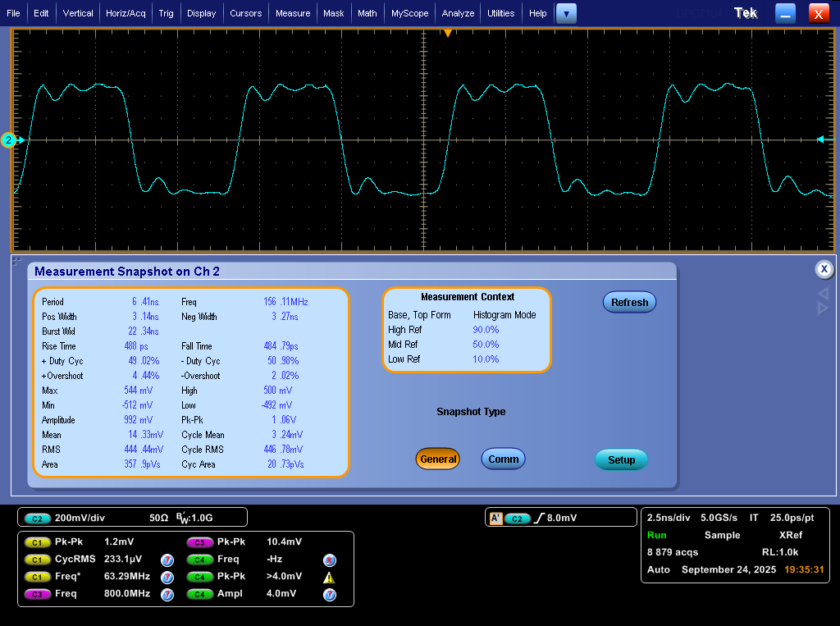Expand the menu bar dropdown arrow

[x=566, y=14]
